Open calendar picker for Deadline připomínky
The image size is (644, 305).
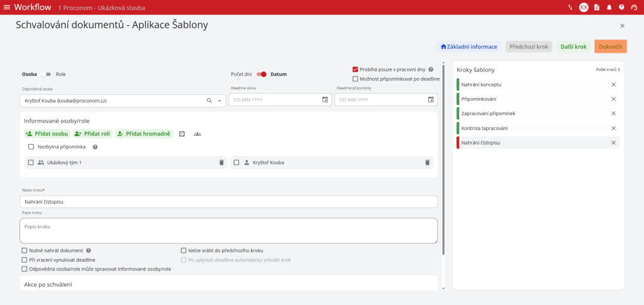tap(431, 100)
